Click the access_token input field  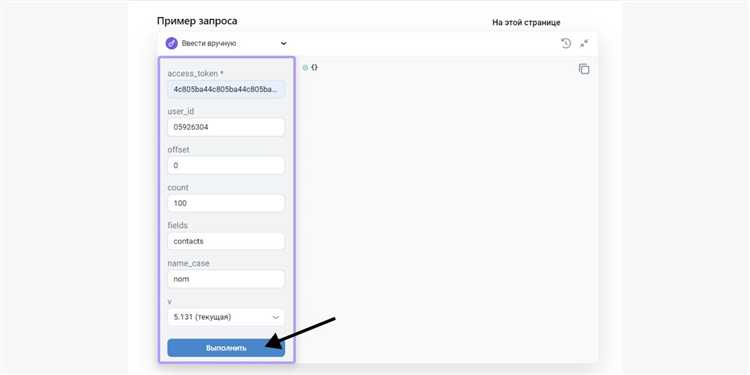point(226,89)
